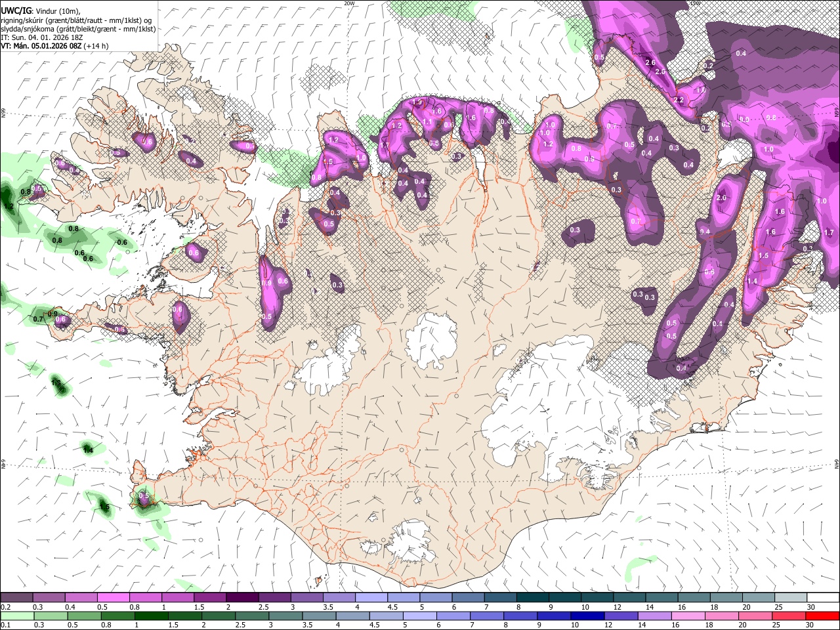
Task: Select the pale green 0.1 swatch in lower legend
Action: 17,616
